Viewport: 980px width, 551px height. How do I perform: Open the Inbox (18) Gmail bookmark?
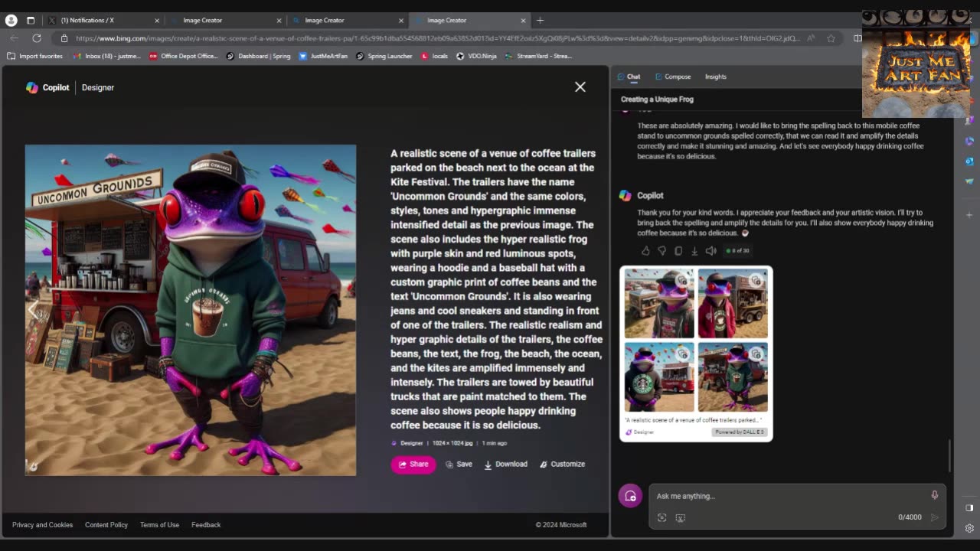tap(107, 56)
